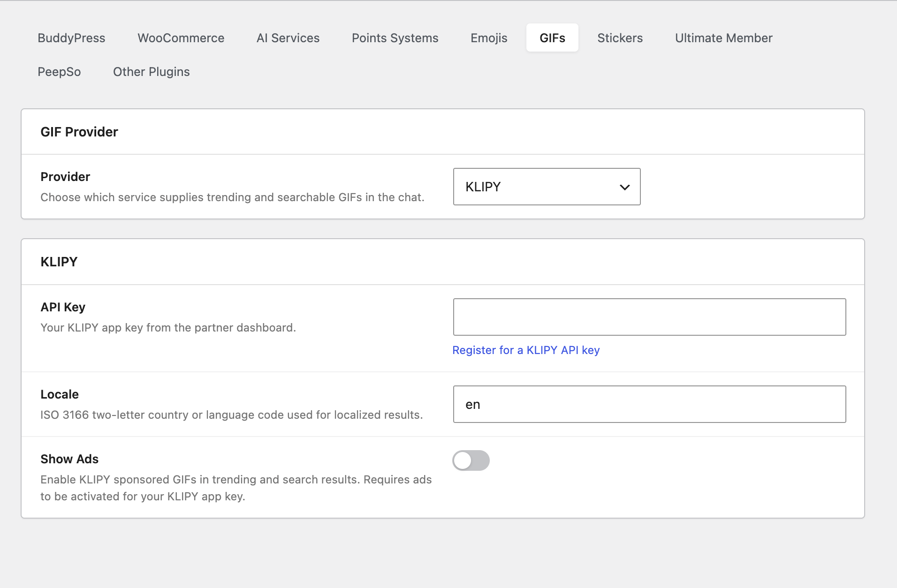Switch to the BuddyPress tab

pos(71,38)
